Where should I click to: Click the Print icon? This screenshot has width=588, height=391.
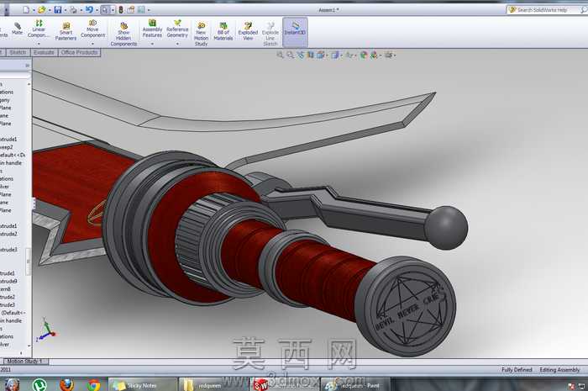[x=73, y=10]
